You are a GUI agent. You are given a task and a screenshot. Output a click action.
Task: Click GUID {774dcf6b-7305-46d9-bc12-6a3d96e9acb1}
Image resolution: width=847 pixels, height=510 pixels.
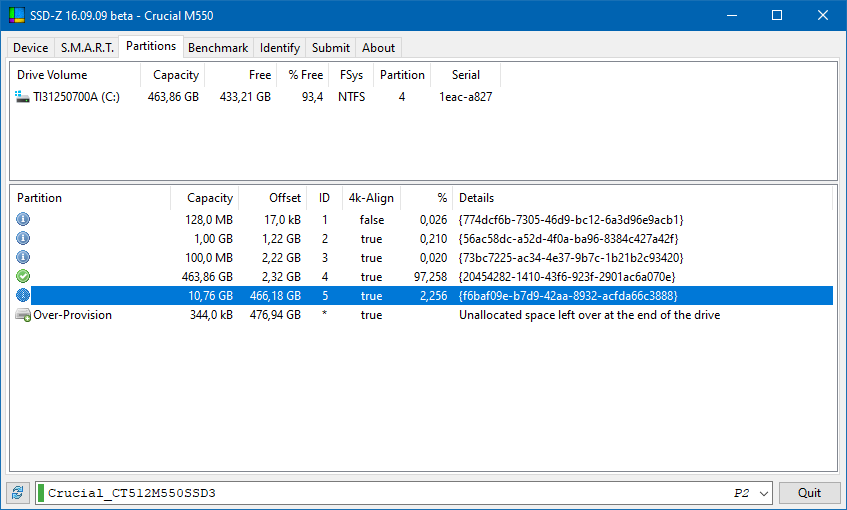click(x=571, y=220)
